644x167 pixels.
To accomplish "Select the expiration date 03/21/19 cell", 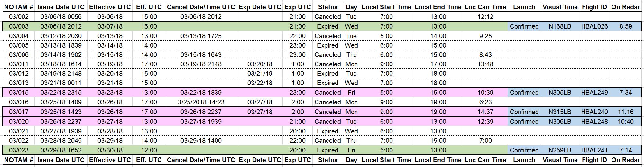I will (260, 74).
